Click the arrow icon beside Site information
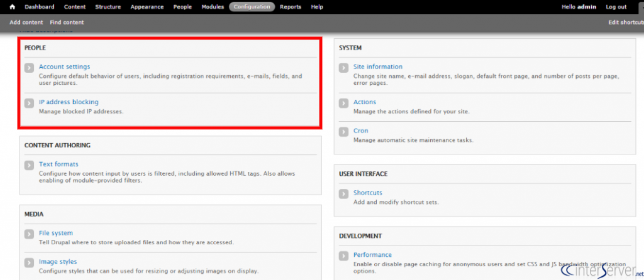This screenshot has width=644, height=280. 344,68
